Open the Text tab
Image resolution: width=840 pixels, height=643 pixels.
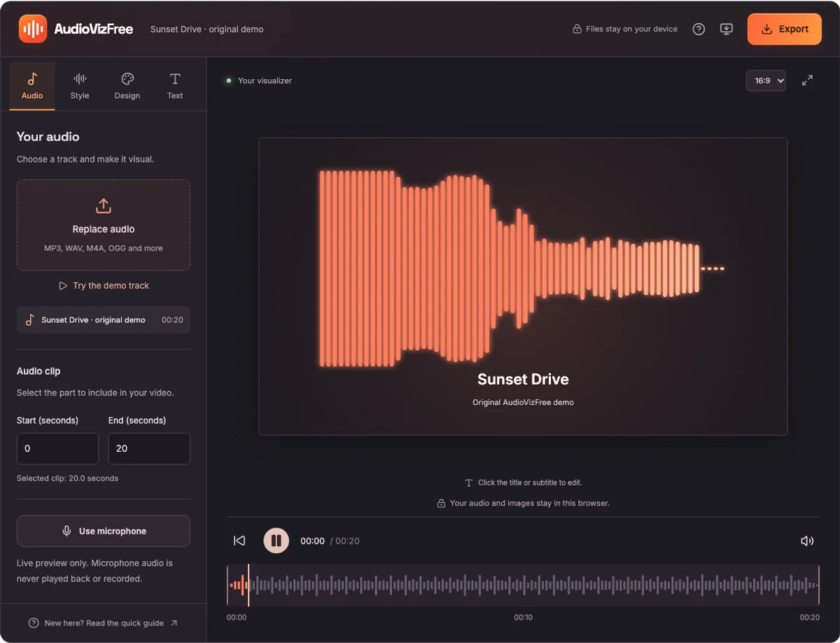point(175,86)
